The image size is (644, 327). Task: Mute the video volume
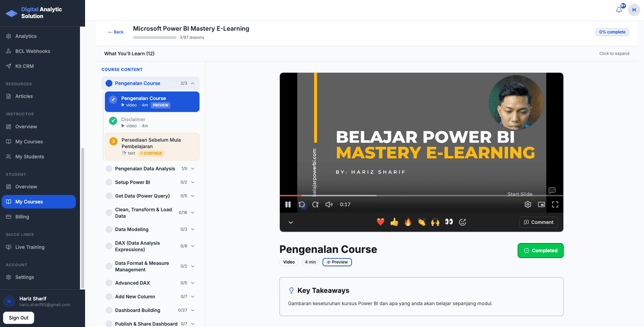coord(329,204)
